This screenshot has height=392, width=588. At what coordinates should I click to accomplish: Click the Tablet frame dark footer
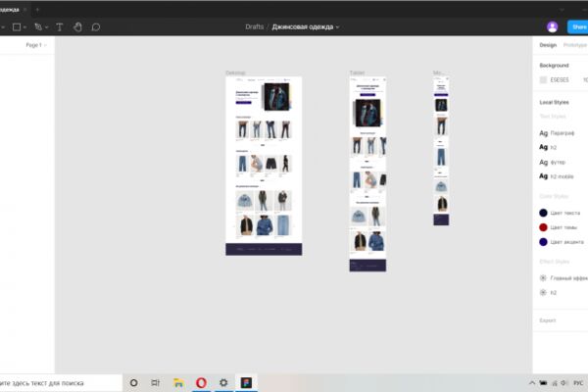click(x=367, y=266)
